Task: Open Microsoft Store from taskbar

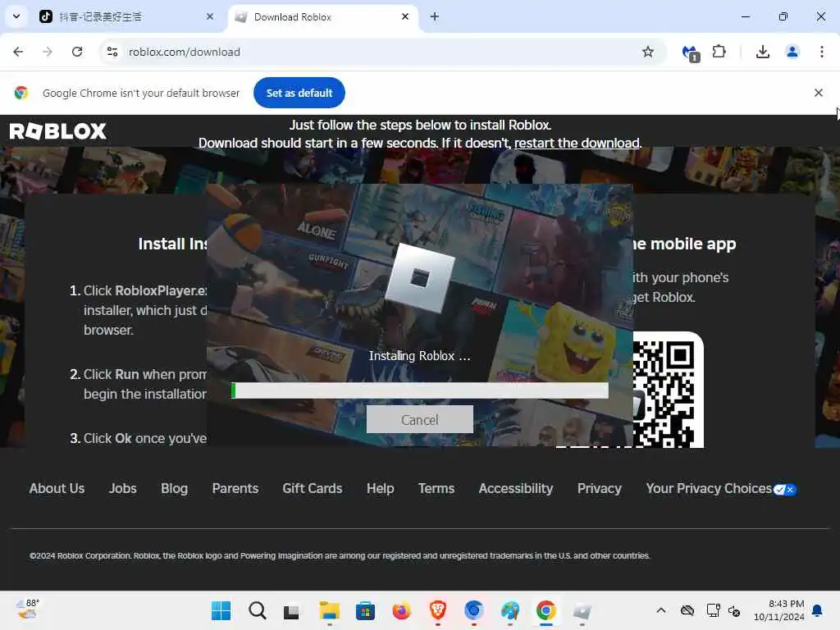Action: coord(365,610)
